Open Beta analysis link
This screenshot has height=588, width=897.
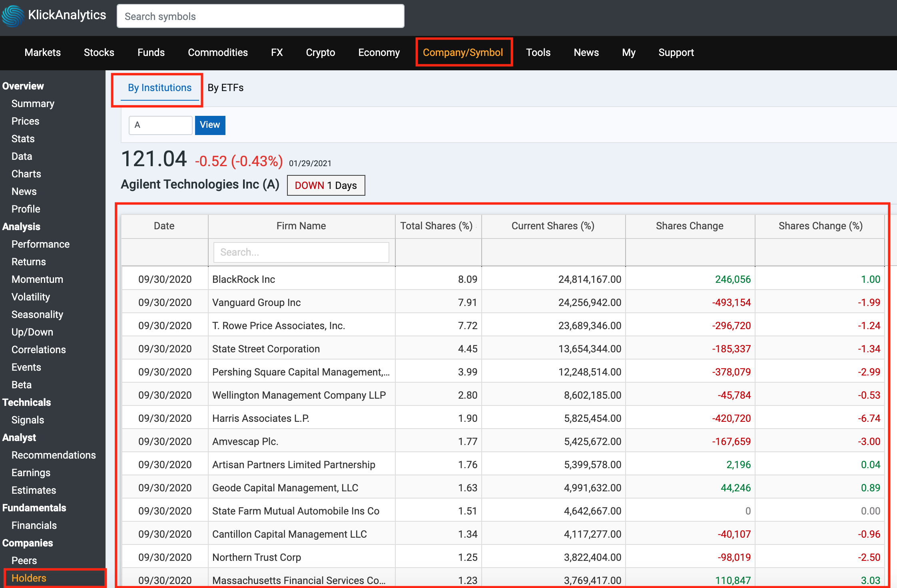pyautogui.click(x=21, y=385)
